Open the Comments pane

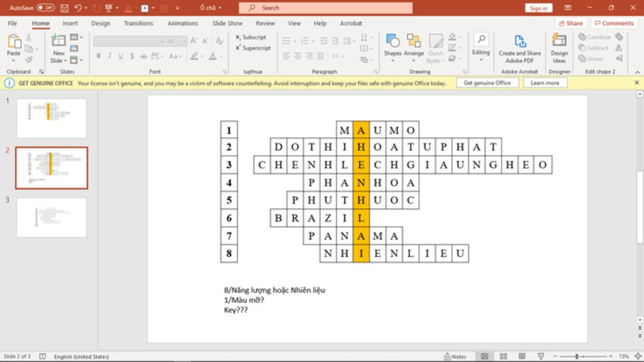point(614,23)
